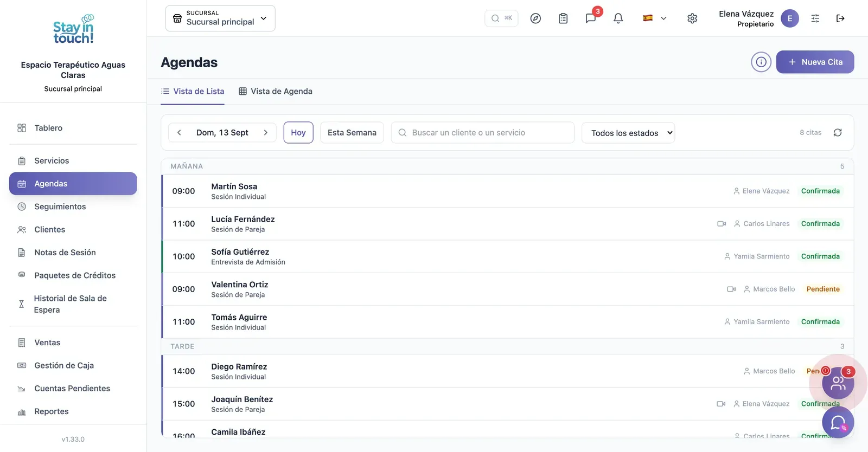Click the client or service search field
Screen dimensions: 868x452
tap(483, 133)
